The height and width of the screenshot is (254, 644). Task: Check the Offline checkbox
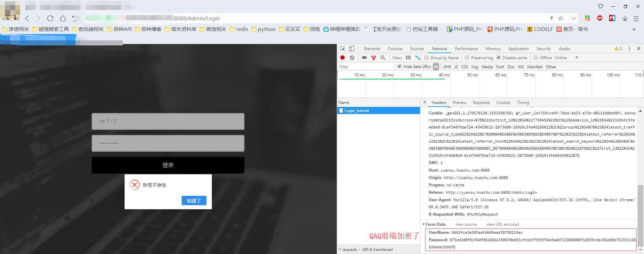[536, 58]
